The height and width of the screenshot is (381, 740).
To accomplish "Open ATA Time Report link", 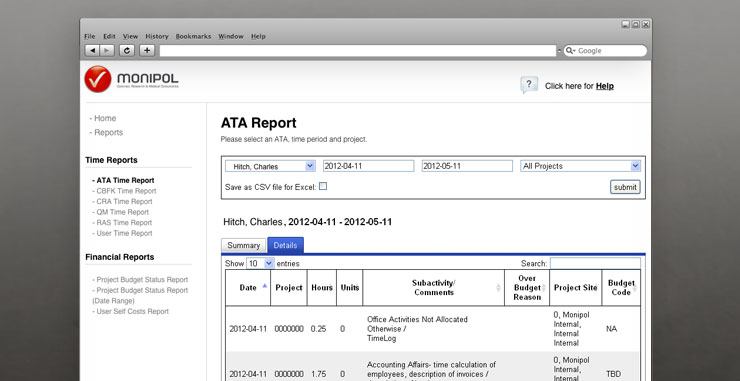I will (x=123, y=180).
